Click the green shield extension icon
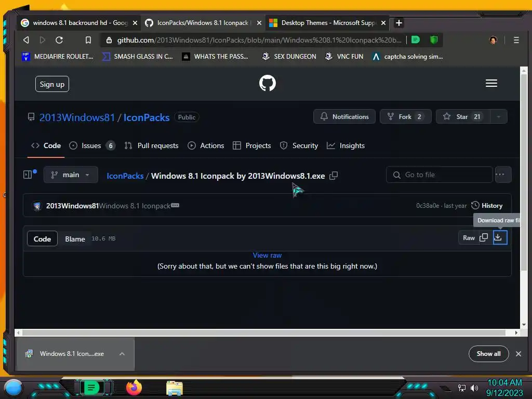The image size is (532, 399). (434, 39)
